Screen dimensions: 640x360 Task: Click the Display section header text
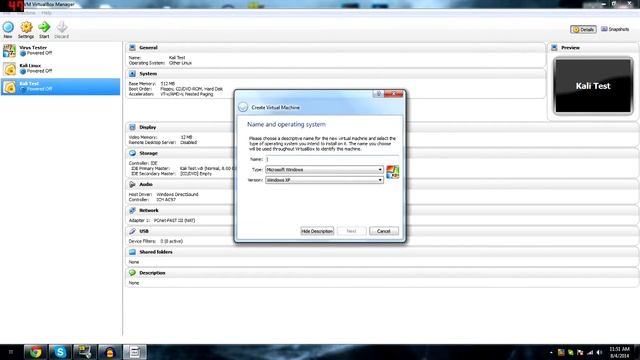147,127
